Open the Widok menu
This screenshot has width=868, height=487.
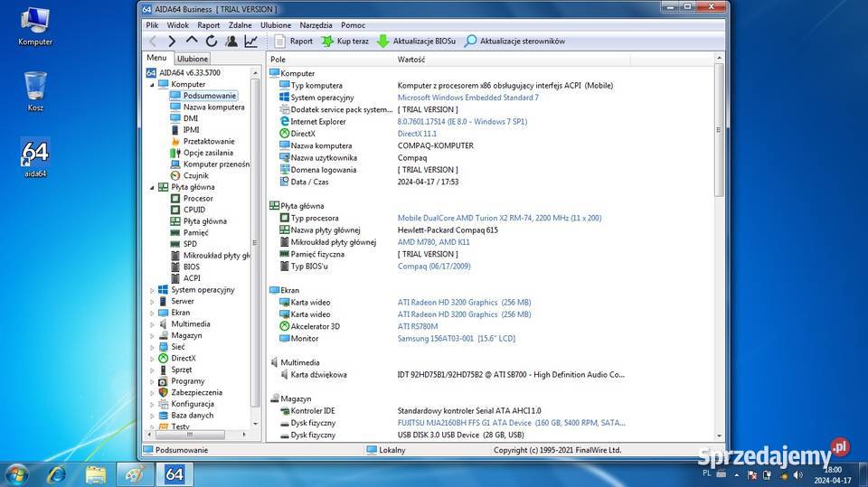[x=178, y=25]
